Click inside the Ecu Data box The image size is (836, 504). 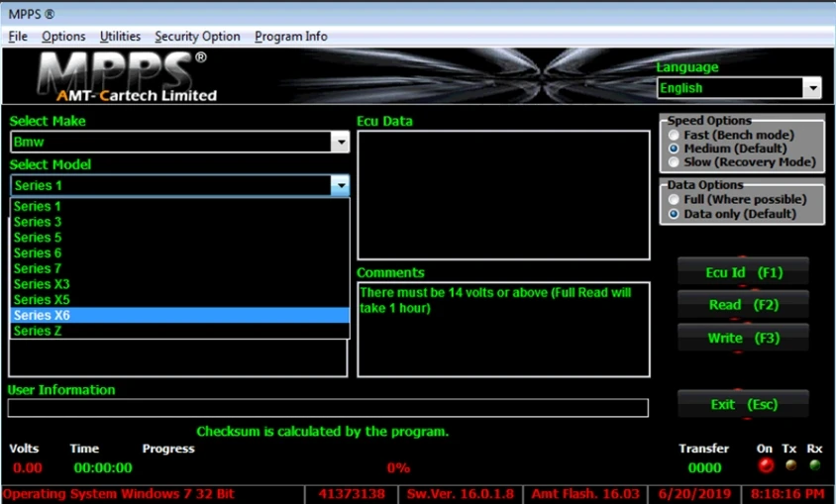click(503, 195)
